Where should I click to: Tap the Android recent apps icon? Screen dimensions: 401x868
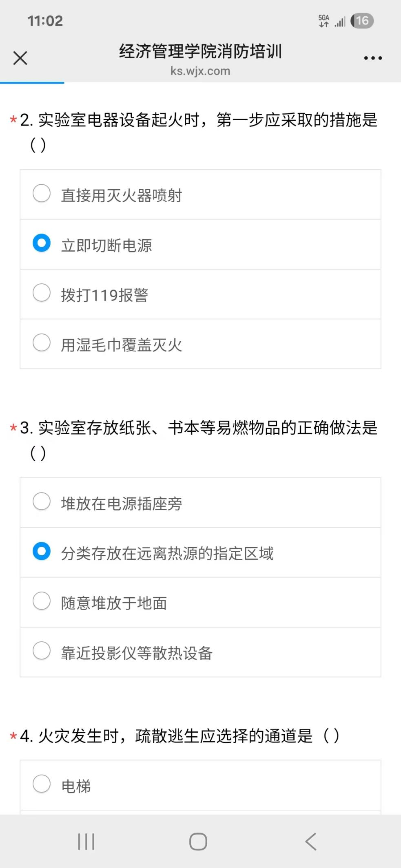pyautogui.click(x=86, y=841)
